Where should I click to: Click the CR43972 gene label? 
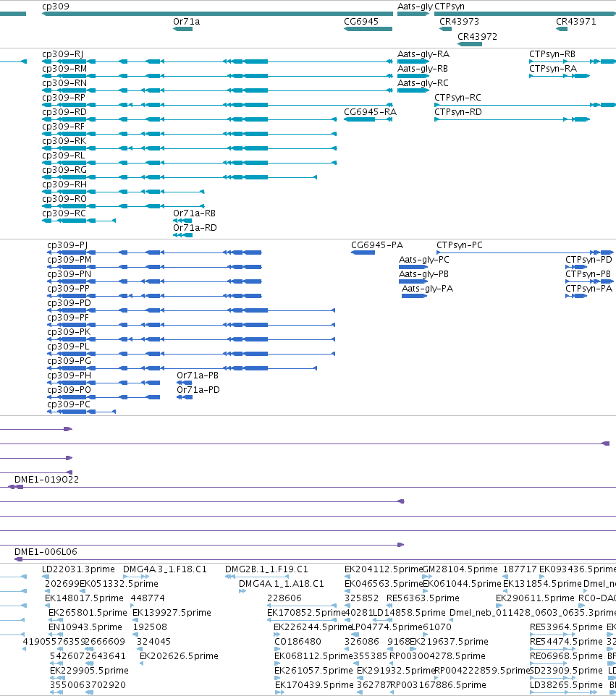tap(478, 37)
